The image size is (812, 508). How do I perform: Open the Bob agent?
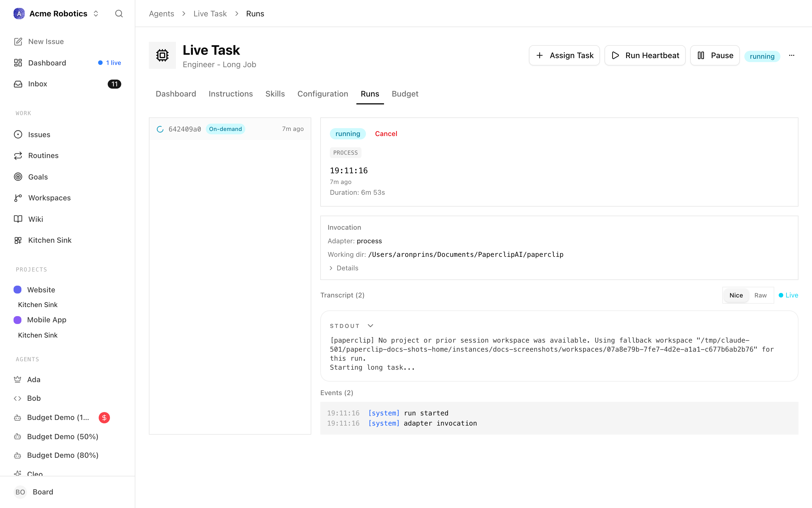pyautogui.click(x=34, y=398)
